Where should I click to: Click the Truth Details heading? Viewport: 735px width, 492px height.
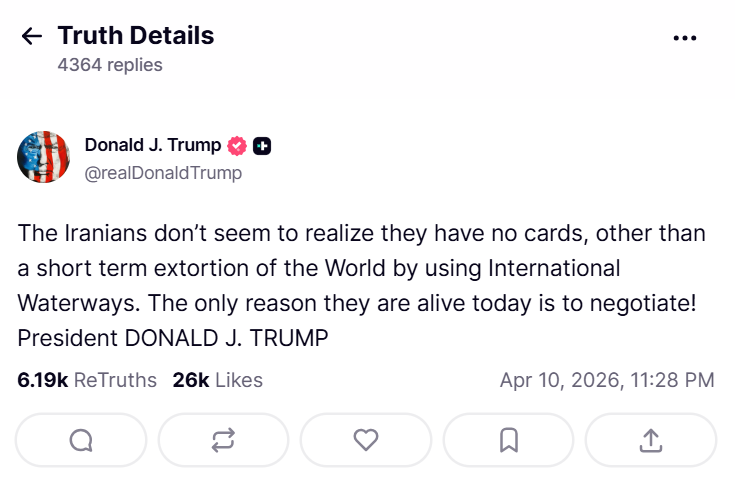136,36
